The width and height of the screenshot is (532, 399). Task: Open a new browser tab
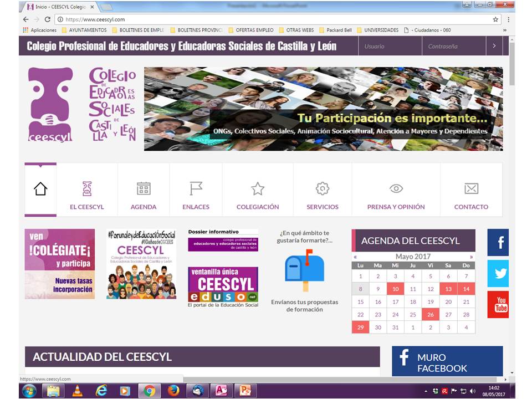coord(106,7)
